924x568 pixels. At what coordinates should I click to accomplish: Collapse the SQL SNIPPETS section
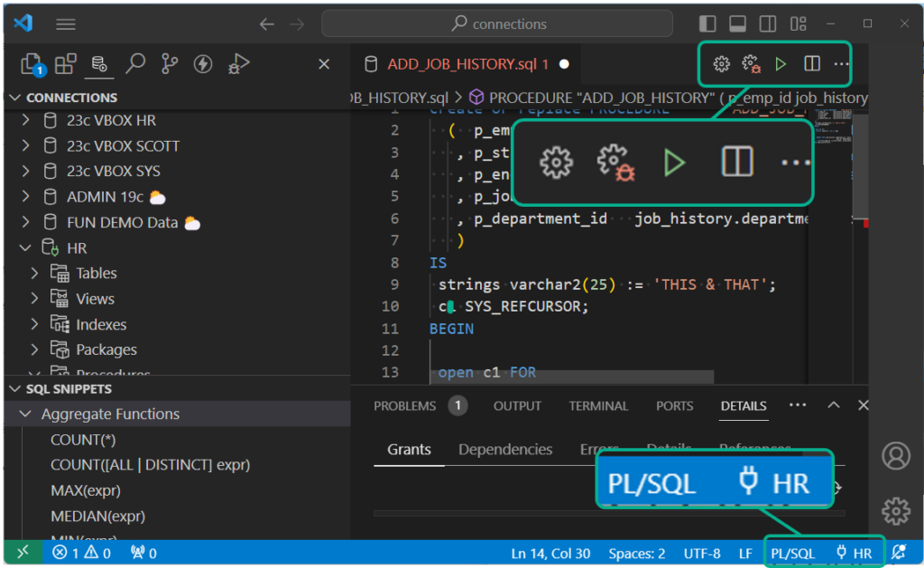click(x=15, y=388)
